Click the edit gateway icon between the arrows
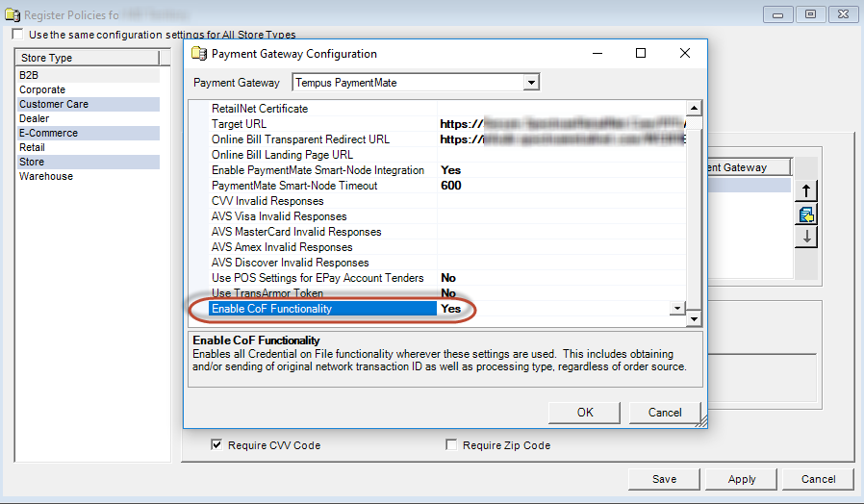This screenshot has width=864, height=504. pyautogui.click(x=805, y=214)
